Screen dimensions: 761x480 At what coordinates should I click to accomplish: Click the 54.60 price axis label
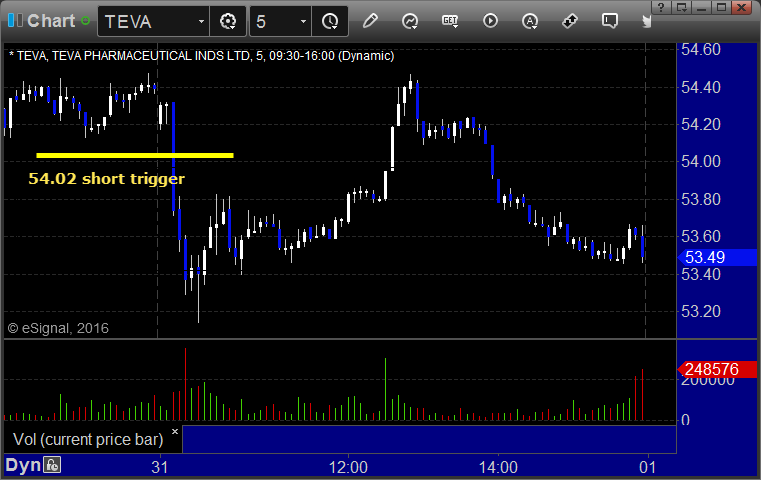click(x=701, y=50)
